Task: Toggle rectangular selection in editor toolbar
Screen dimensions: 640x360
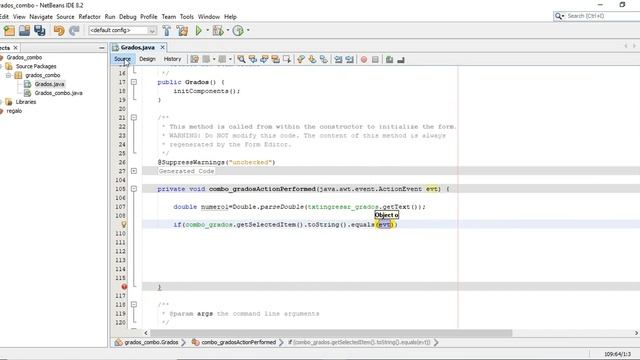Action: click(x=287, y=60)
